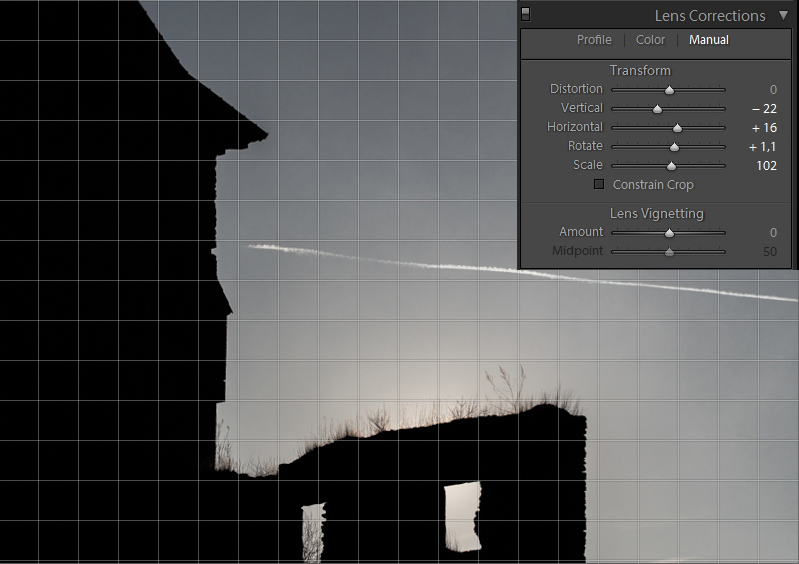Open the Color tab
This screenshot has height=564, width=799.
650,40
